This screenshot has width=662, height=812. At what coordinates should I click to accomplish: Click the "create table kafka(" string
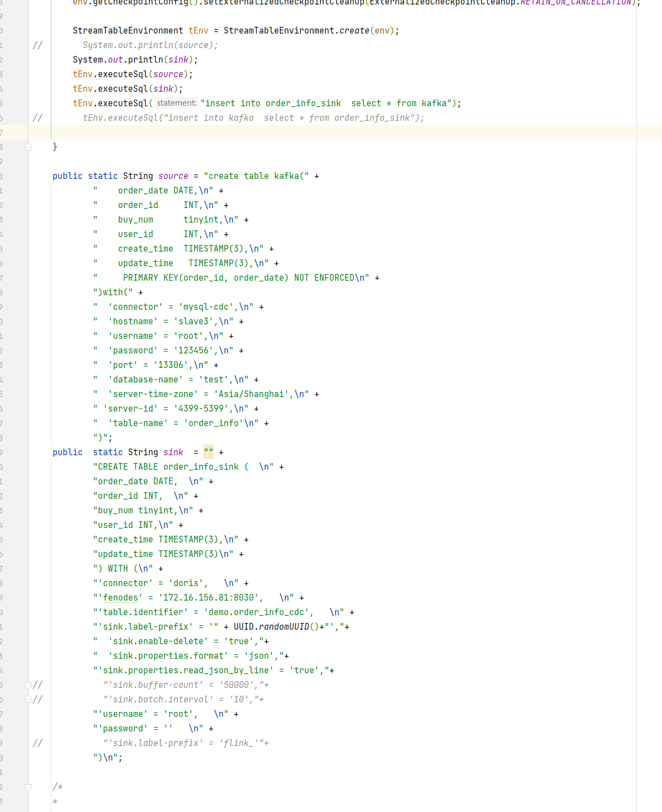[256, 176]
